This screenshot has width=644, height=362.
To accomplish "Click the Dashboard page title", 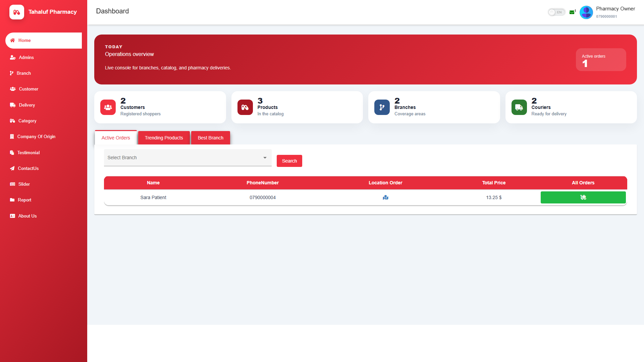I will click(x=112, y=11).
